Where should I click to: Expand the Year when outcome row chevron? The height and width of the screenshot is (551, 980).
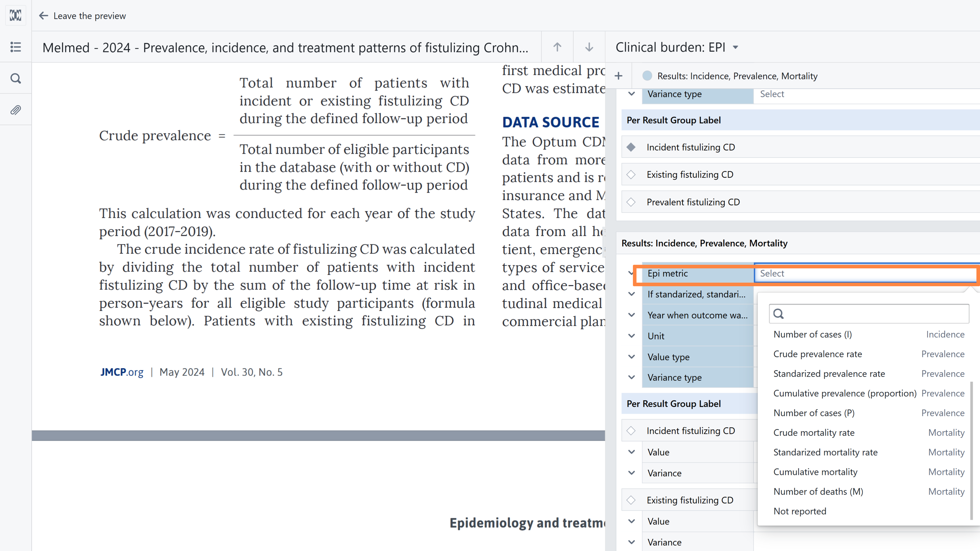pyautogui.click(x=632, y=315)
